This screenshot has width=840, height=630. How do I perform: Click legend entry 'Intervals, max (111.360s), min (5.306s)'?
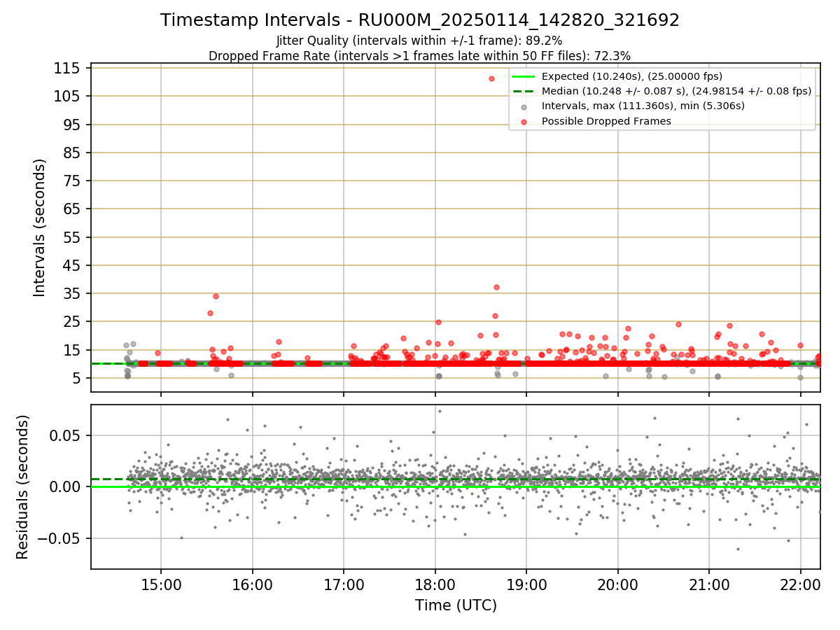pyautogui.click(x=643, y=106)
